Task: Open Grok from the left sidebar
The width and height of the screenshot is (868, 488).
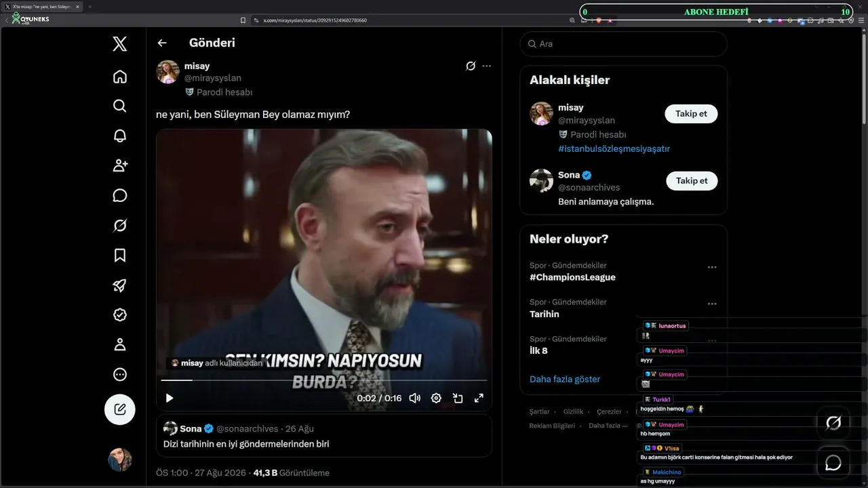Action: click(120, 226)
